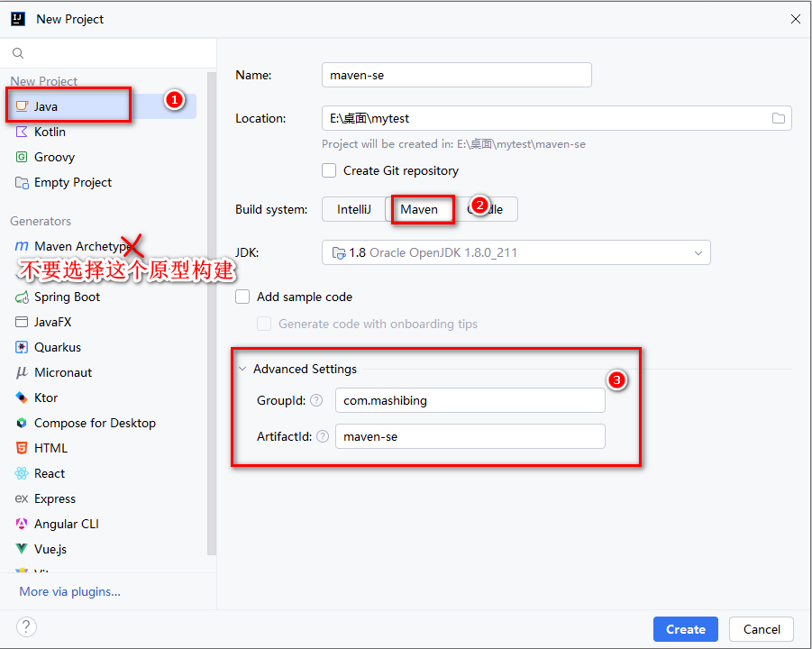Click the GroupId text field

click(470, 400)
